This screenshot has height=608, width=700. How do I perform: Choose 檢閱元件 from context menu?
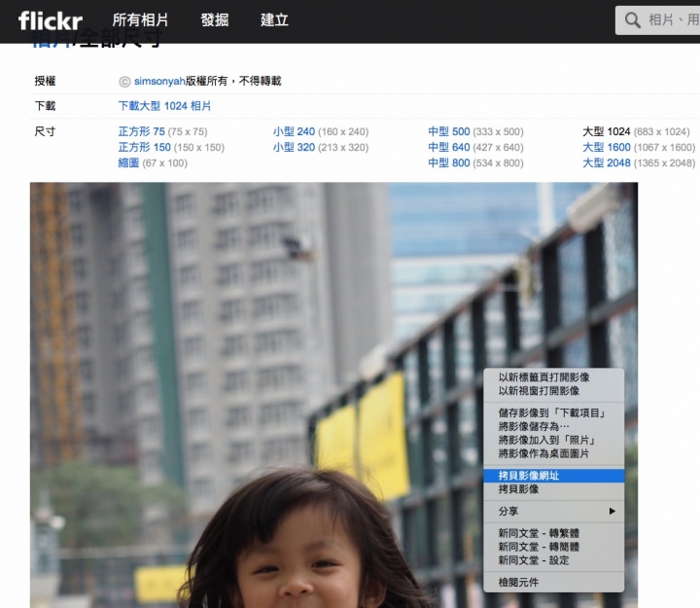[553, 582]
